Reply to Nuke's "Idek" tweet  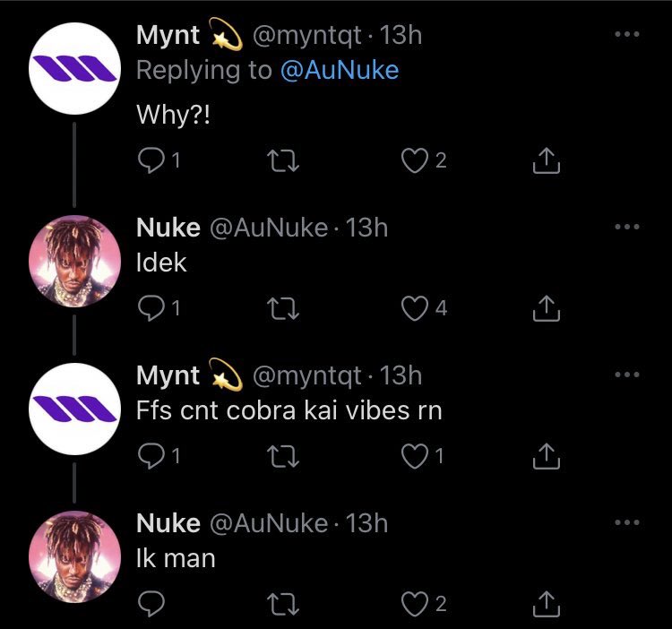[148, 309]
